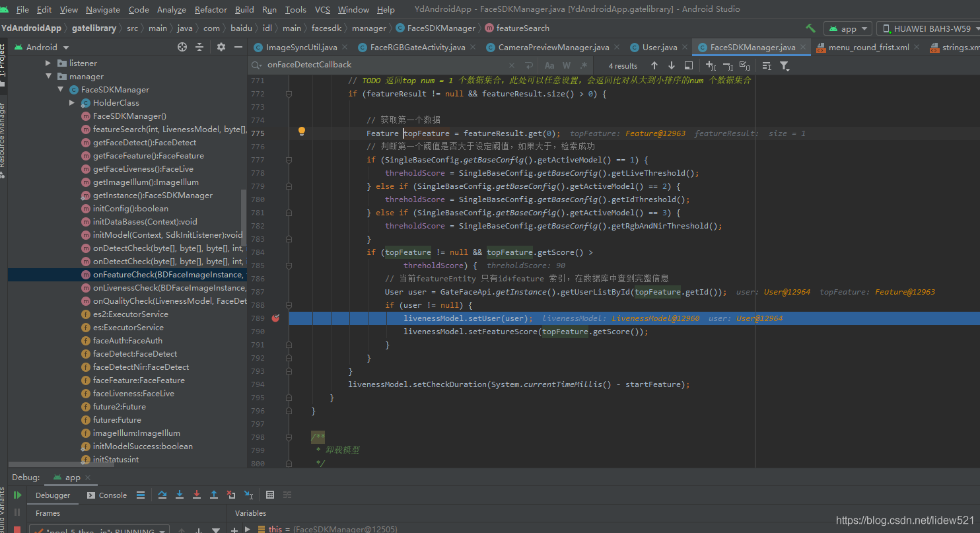Image resolution: width=980 pixels, height=533 pixels.
Task: Close the app debug session tab
Action: [88, 477]
